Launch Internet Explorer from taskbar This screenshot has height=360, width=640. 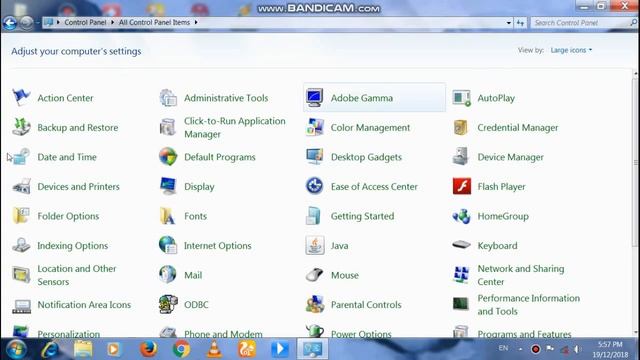coord(50,349)
